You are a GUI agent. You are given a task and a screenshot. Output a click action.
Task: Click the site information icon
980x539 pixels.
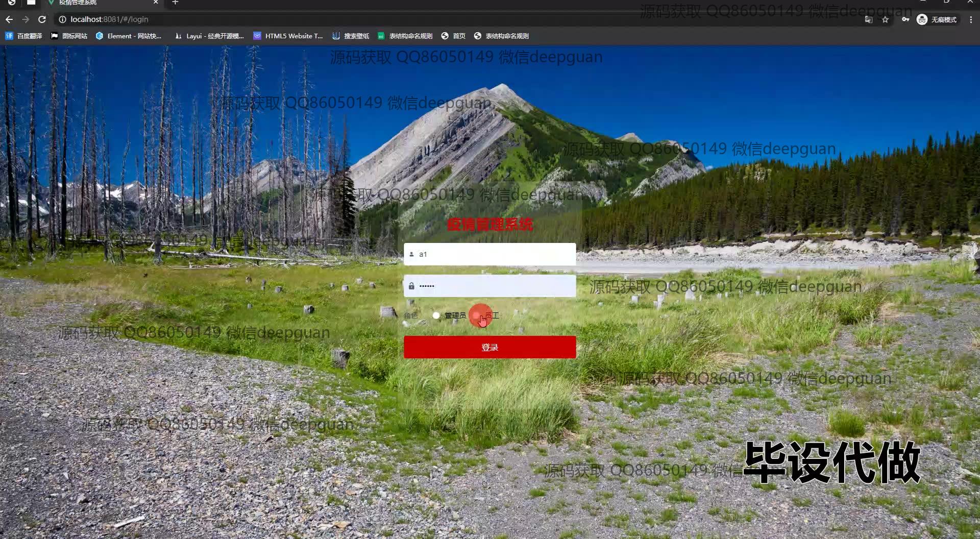[62, 19]
